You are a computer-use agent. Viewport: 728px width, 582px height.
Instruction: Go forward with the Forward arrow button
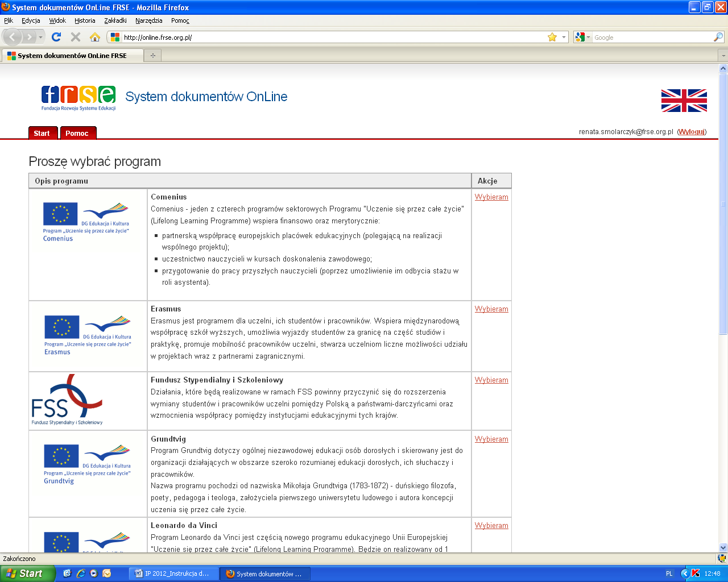[29, 37]
